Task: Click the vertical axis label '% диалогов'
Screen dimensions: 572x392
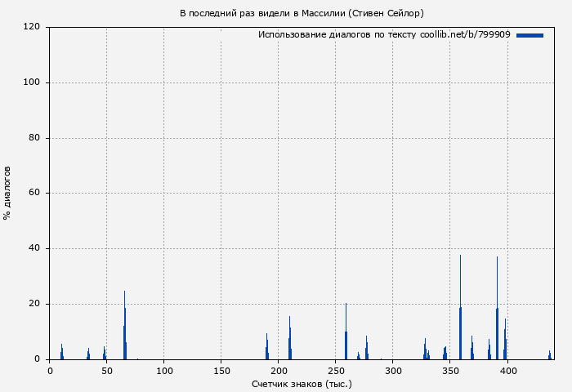Action: coord(8,193)
